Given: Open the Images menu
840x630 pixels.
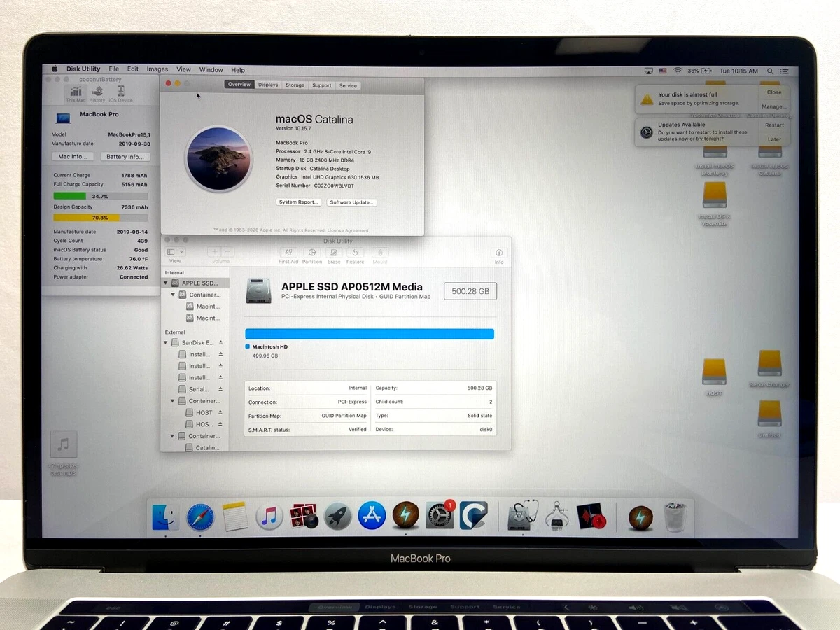Looking at the screenshot, I should pos(157,70).
